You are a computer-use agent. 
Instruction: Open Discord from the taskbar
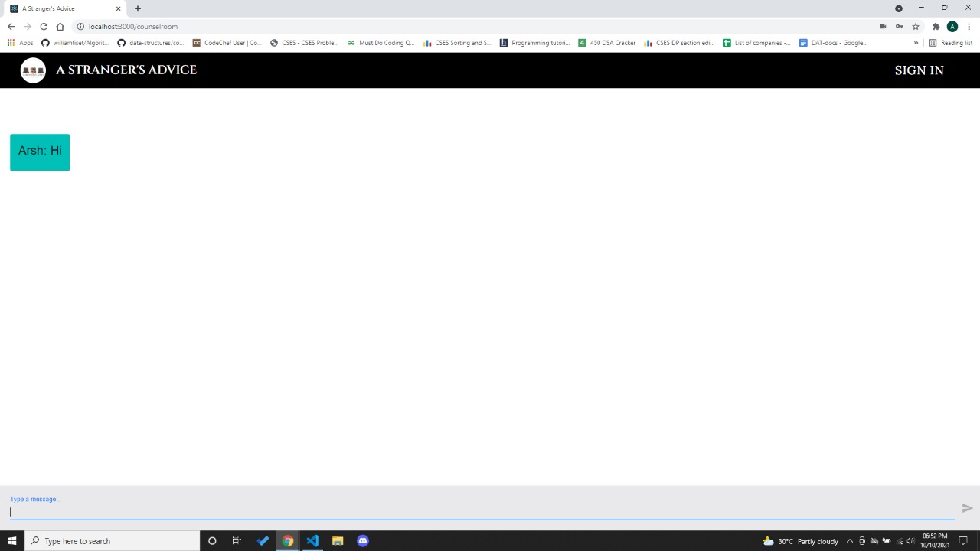click(363, 541)
